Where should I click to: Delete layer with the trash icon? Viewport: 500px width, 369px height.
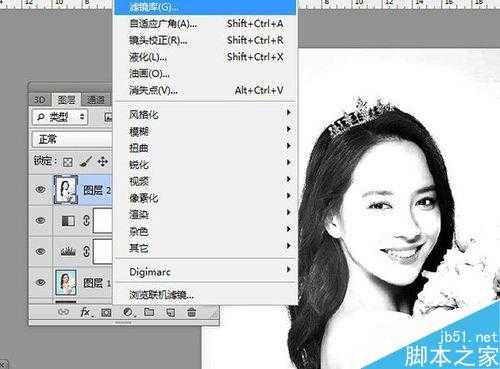(191, 312)
